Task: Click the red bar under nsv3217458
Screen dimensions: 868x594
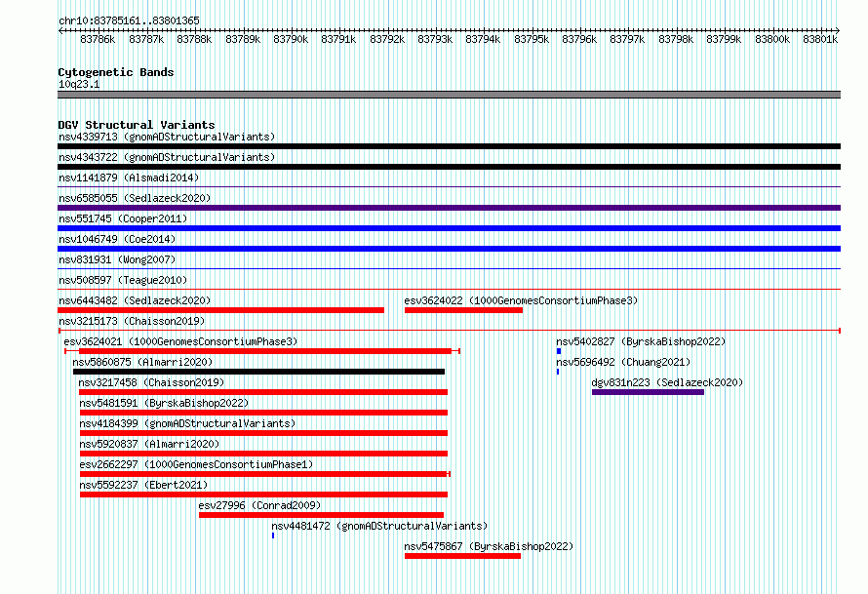Action: pos(263,392)
